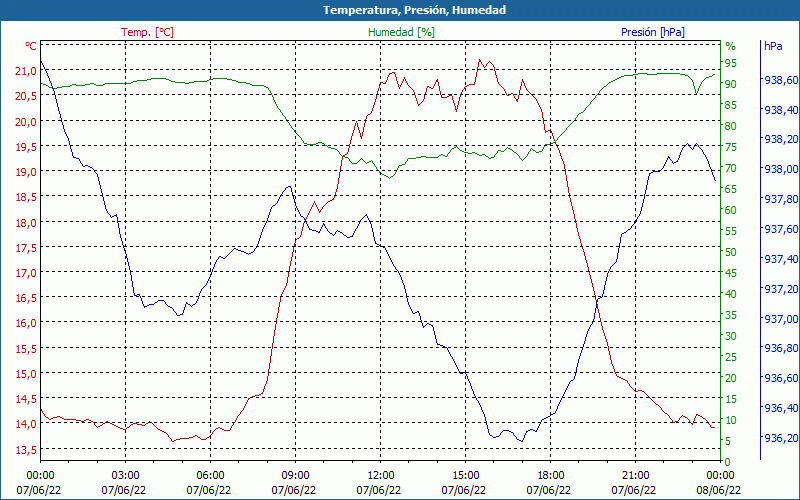Click the 18,0 temperature axis value
Image resolution: width=800 pixels, height=500 pixels.
pyautogui.click(x=26, y=222)
